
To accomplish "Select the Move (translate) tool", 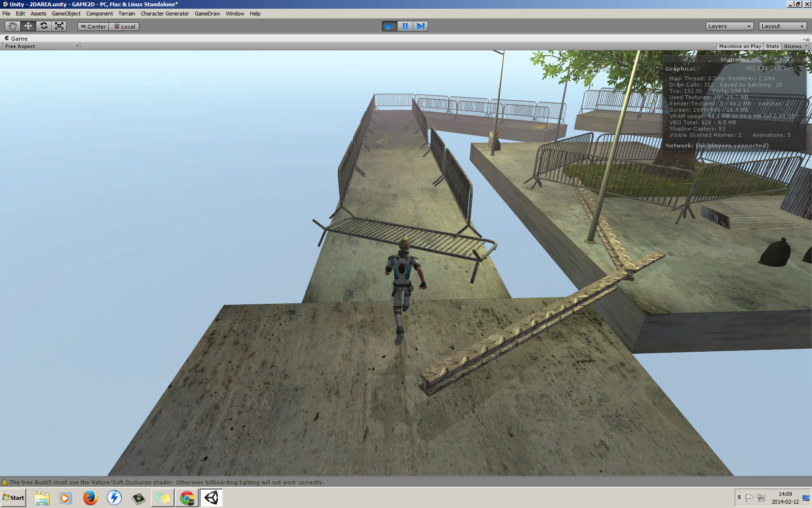I will 28,26.
